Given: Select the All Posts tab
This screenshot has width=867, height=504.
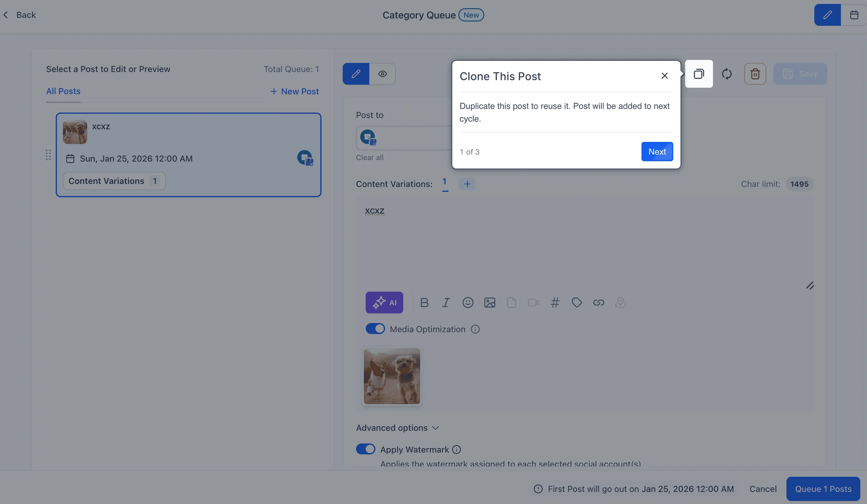Looking at the screenshot, I should (63, 91).
